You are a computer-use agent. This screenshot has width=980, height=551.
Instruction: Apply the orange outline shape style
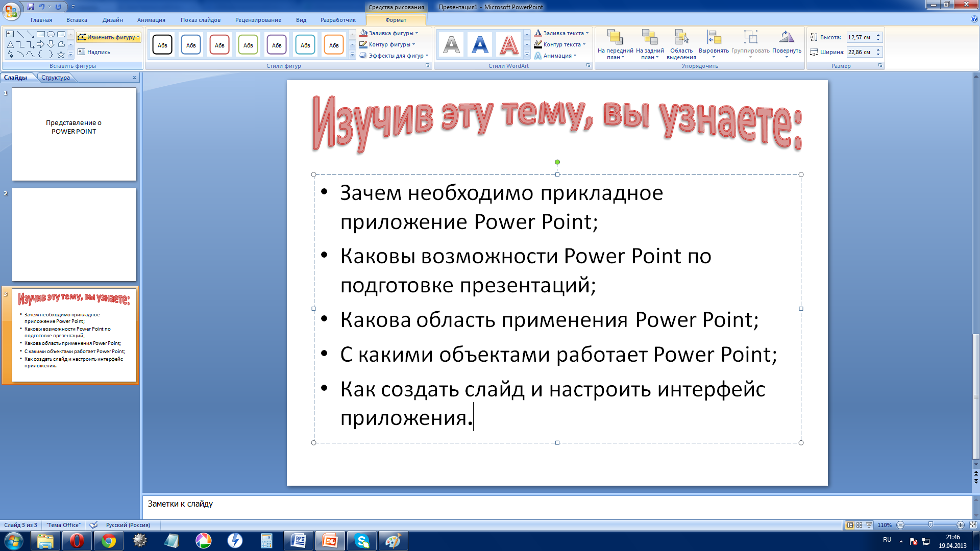(x=334, y=45)
